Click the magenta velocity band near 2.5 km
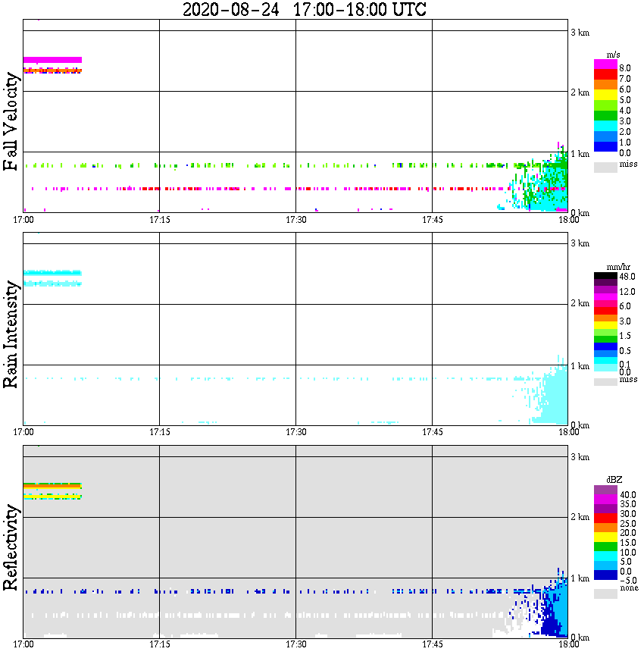The image size is (644, 658). pyautogui.click(x=52, y=60)
